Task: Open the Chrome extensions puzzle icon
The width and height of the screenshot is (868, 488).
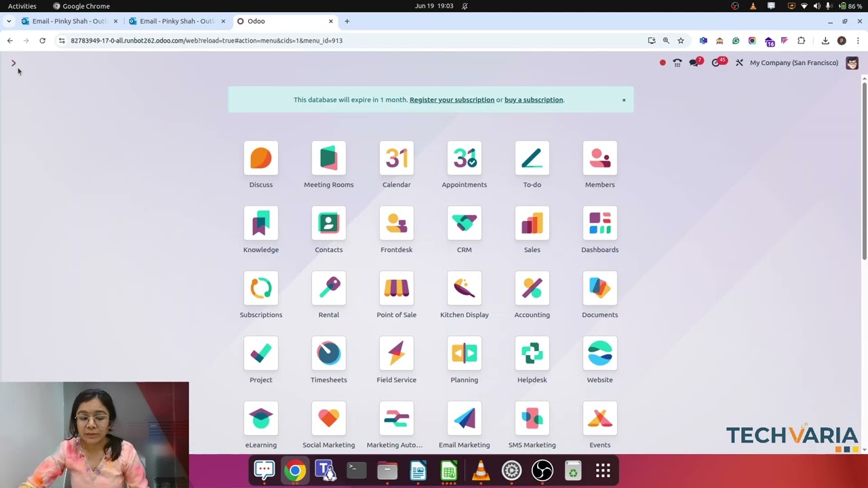Action: [802, 41]
